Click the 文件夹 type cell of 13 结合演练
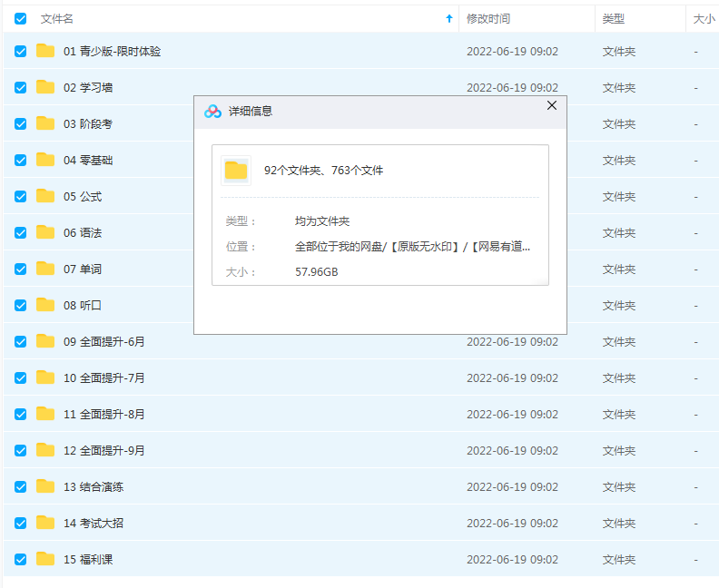719x588 pixels. click(x=619, y=486)
